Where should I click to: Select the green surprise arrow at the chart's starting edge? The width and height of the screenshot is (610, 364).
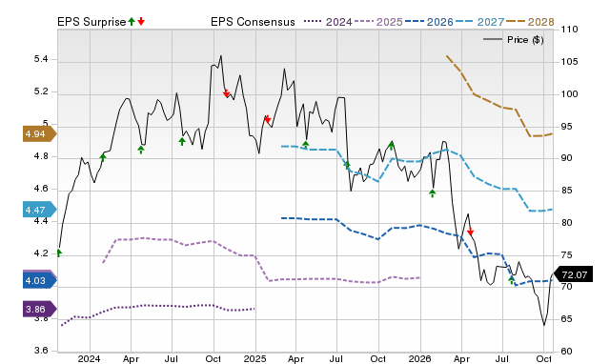click(x=59, y=253)
